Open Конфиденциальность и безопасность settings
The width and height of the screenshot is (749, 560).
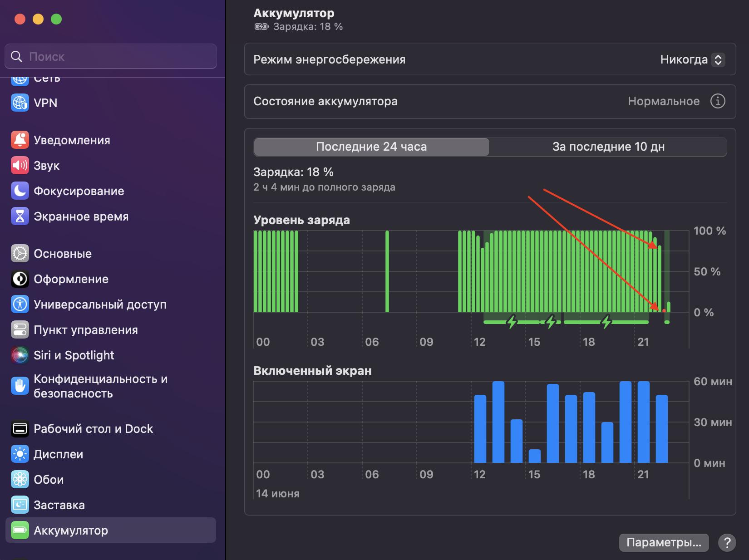(100, 386)
